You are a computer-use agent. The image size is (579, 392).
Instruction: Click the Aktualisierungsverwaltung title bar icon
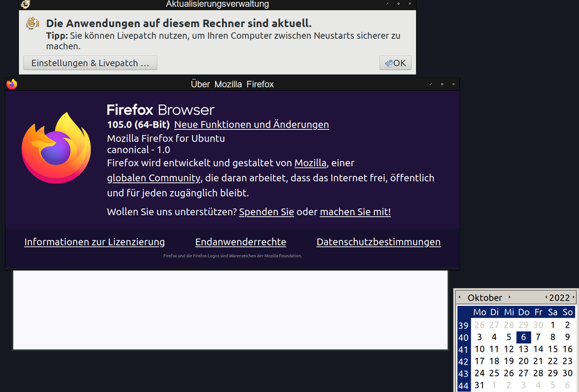click(x=25, y=4)
